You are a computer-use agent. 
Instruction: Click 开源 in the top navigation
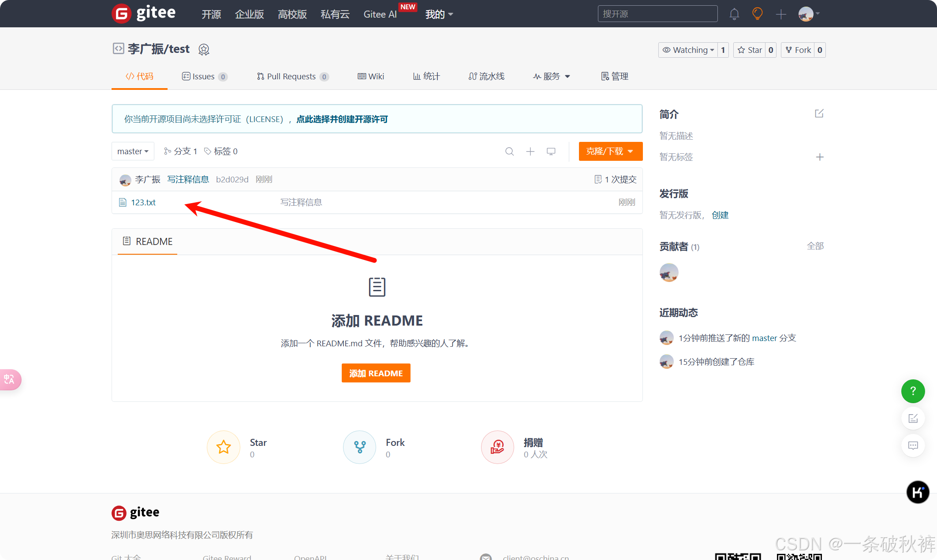point(211,15)
